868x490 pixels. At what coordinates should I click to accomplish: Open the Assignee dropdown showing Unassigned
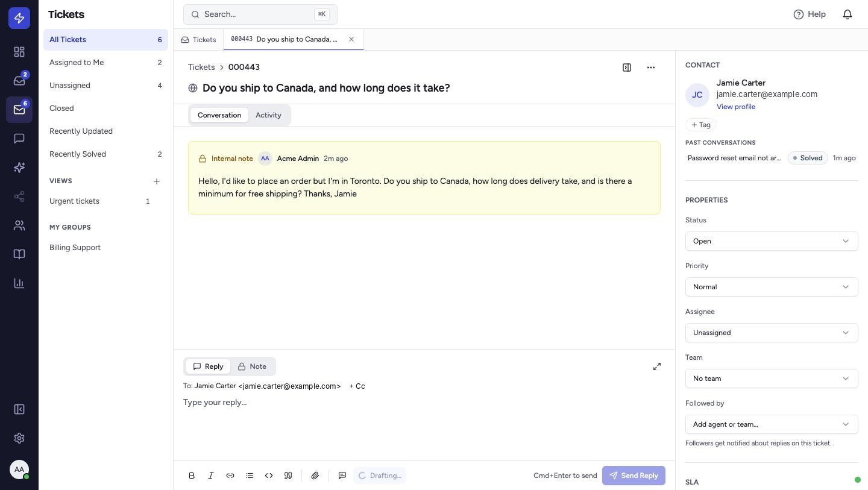click(772, 333)
